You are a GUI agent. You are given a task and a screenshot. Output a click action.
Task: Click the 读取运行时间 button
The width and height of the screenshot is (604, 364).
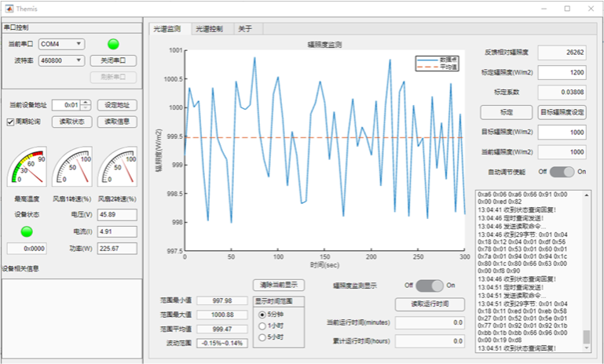pos(430,304)
